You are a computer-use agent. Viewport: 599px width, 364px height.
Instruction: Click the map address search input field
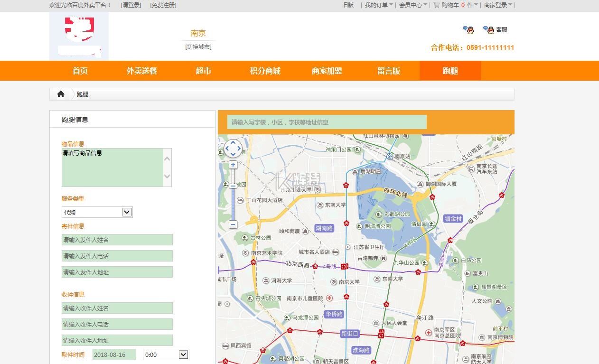[x=327, y=122]
